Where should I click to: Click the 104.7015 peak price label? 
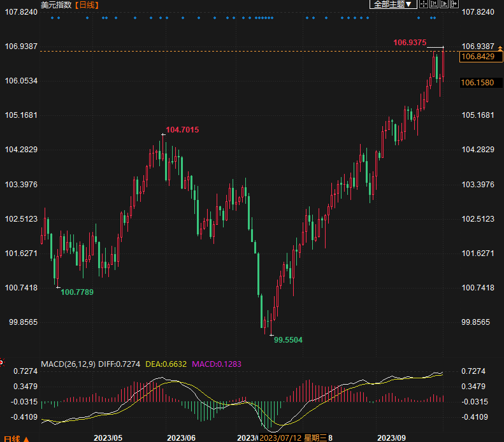(182, 130)
